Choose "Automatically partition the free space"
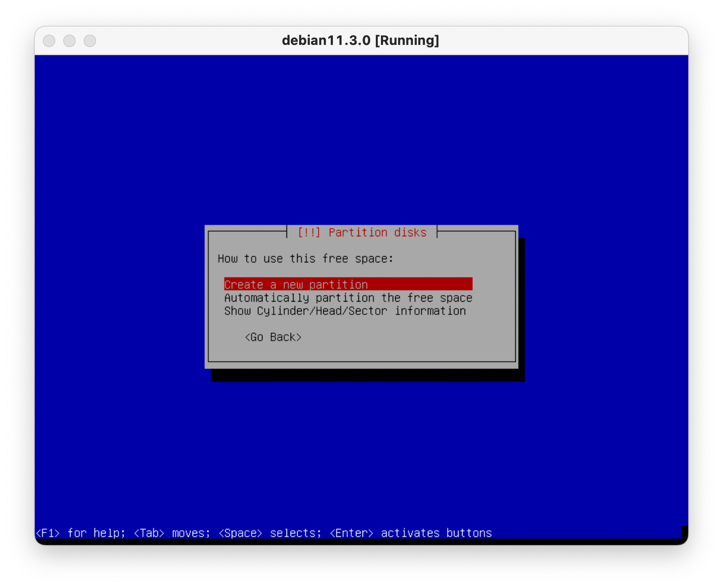The image size is (723, 588). click(x=348, y=298)
